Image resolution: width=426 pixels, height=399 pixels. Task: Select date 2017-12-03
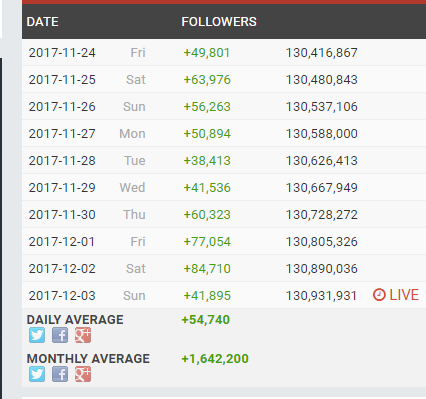[x=62, y=296]
